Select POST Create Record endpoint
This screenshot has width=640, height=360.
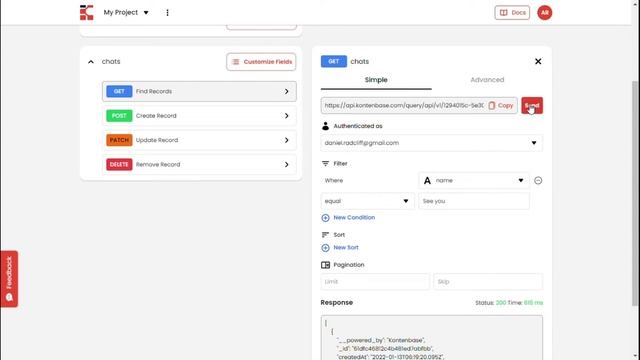(199, 116)
